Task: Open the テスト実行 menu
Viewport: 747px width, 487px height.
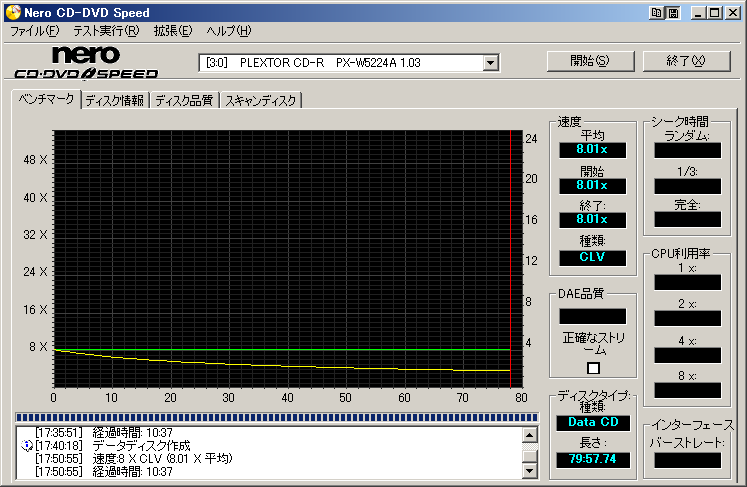Action: [105, 31]
